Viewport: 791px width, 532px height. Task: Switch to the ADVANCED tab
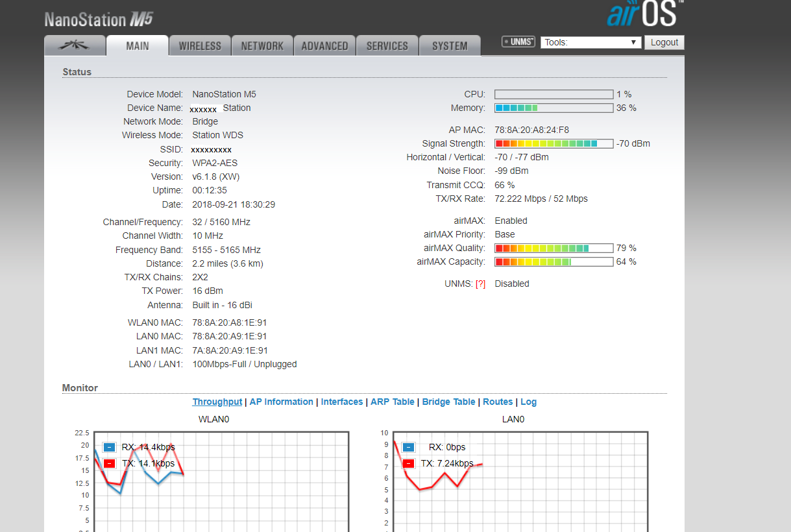tap(324, 45)
